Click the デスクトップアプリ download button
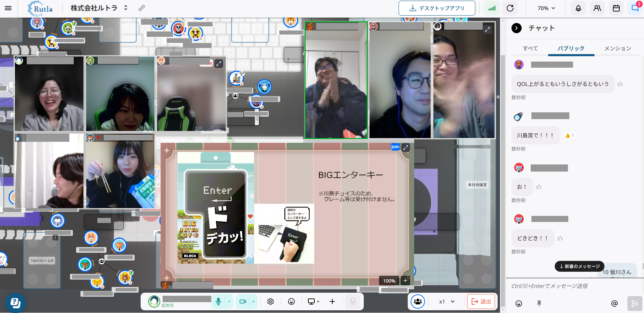The image size is (644, 313). 437,8
